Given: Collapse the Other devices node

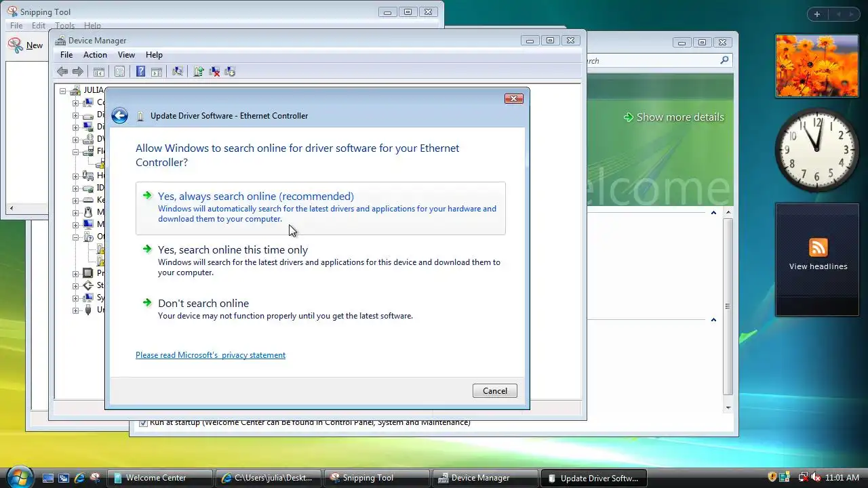Looking at the screenshot, I should pos(75,237).
